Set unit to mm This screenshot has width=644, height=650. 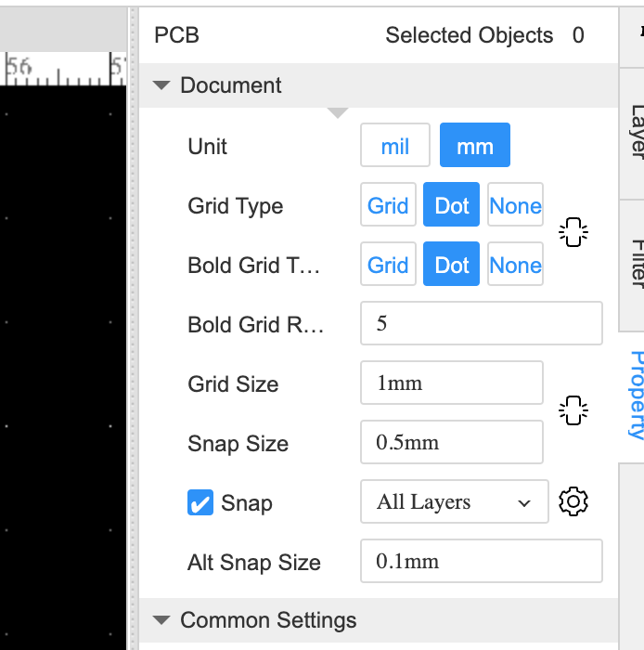475,145
